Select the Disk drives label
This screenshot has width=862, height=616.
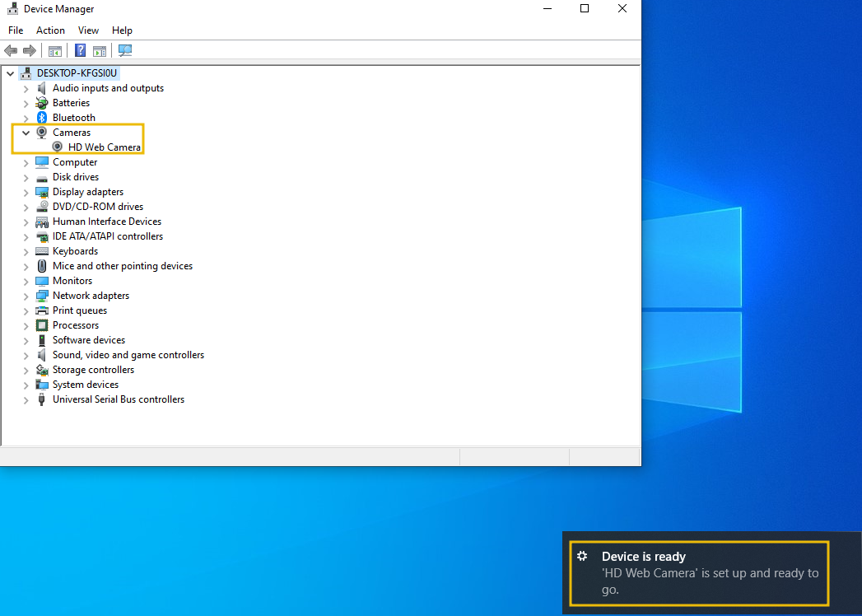point(76,177)
